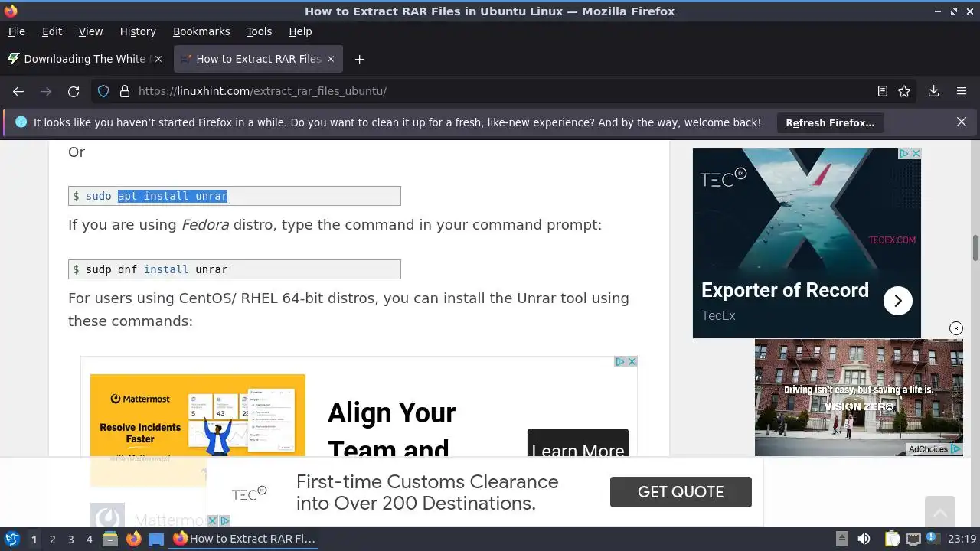
Task: Click the Vision Zero ad video
Action: (x=859, y=398)
